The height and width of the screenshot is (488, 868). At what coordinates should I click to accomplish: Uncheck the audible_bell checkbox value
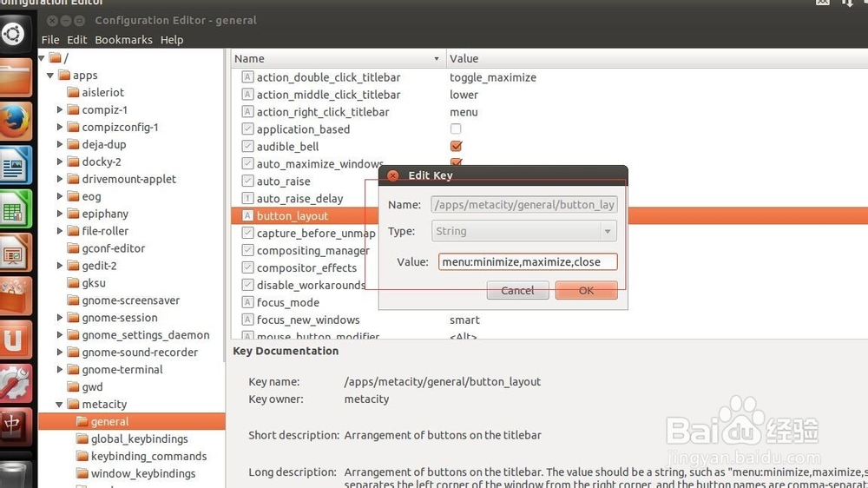click(457, 146)
